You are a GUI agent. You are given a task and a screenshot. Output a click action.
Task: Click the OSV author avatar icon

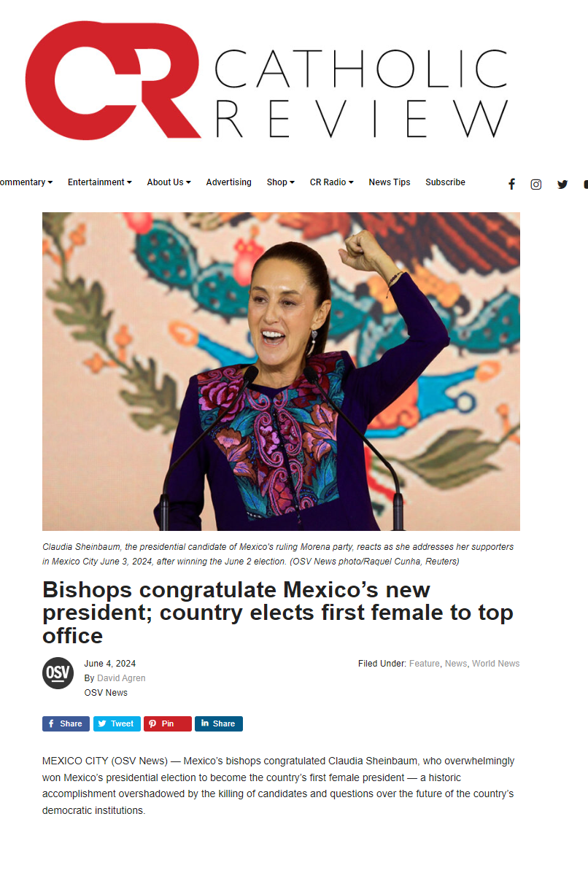pos(58,673)
